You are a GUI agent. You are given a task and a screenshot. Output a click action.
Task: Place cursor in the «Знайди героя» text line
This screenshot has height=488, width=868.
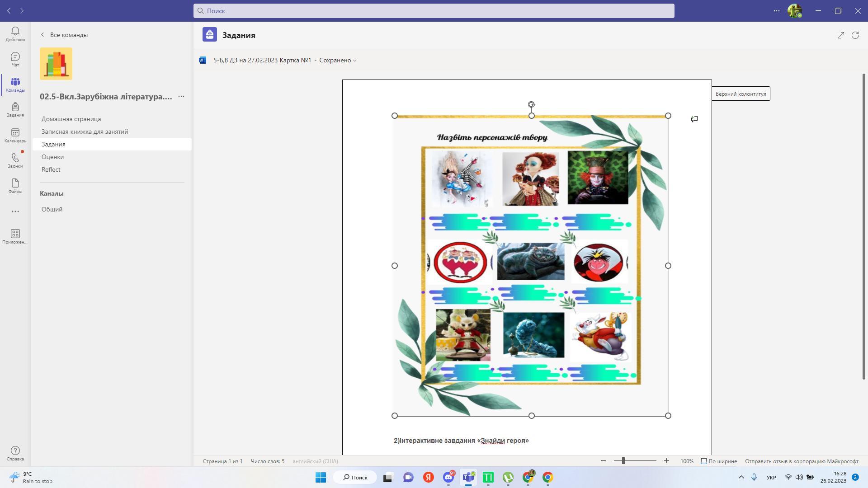[461, 441]
